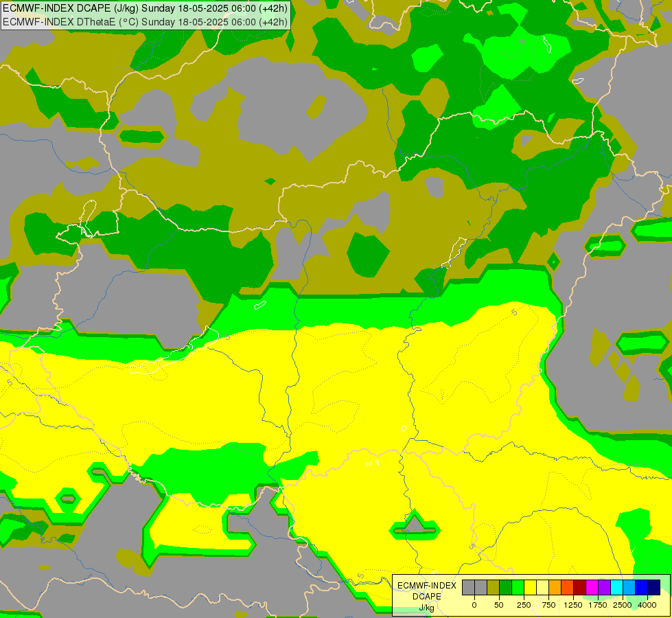Select the dark red legend swatch

pos(579,588)
